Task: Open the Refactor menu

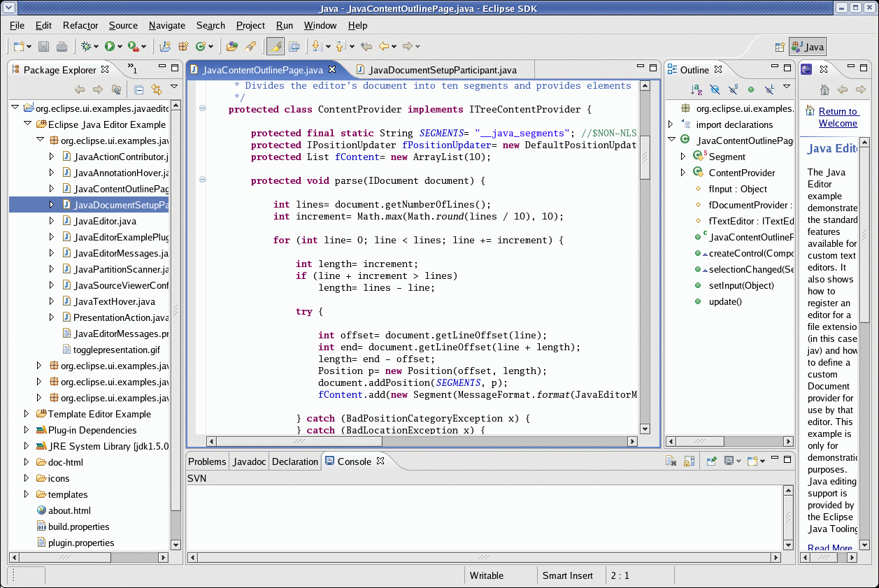Action: [x=80, y=25]
